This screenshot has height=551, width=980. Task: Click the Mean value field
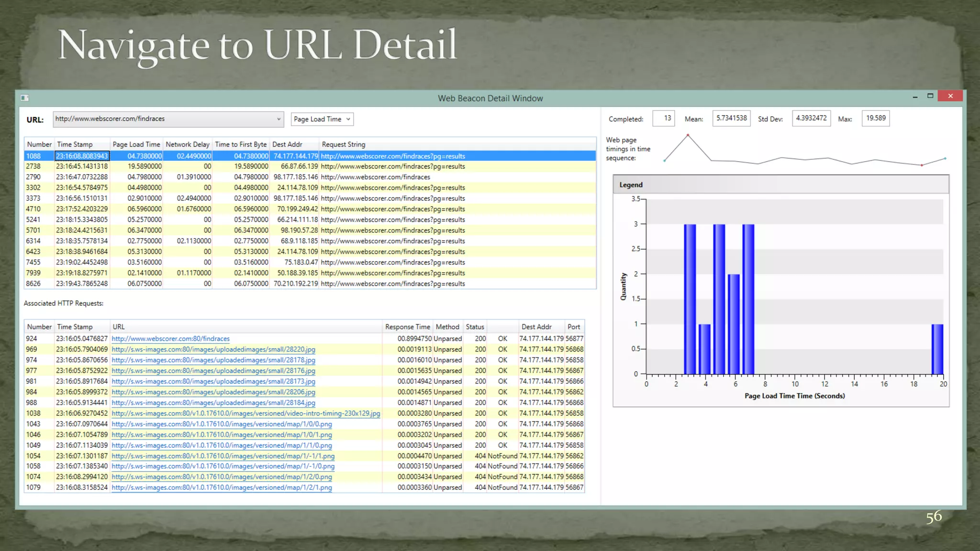pos(731,118)
